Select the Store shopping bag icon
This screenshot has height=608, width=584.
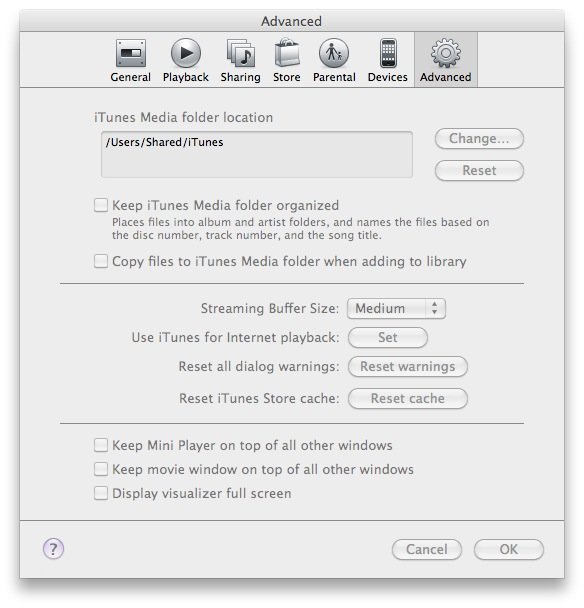click(287, 53)
